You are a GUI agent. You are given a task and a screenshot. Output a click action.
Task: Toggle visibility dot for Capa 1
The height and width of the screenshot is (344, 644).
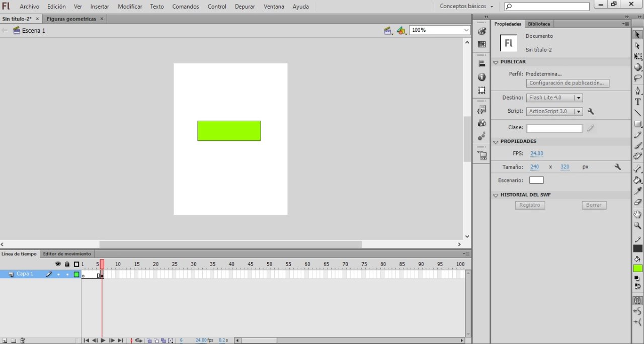[x=58, y=275]
